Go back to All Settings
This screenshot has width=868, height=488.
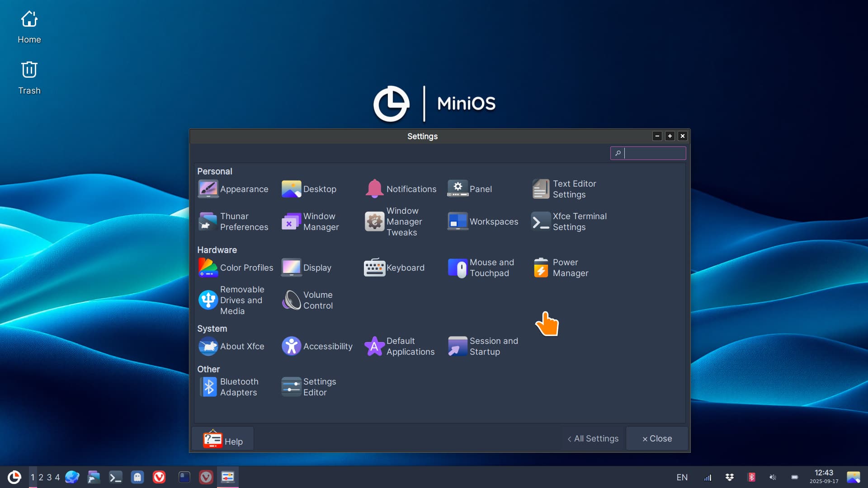593,438
